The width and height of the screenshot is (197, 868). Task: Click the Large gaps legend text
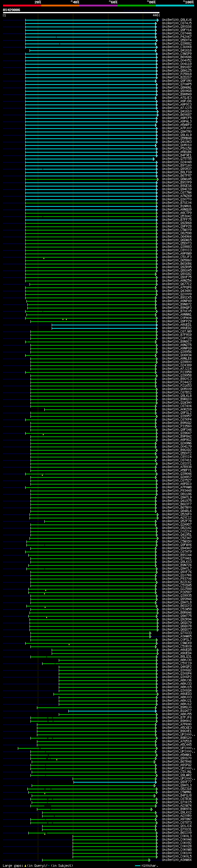pos(38,865)
